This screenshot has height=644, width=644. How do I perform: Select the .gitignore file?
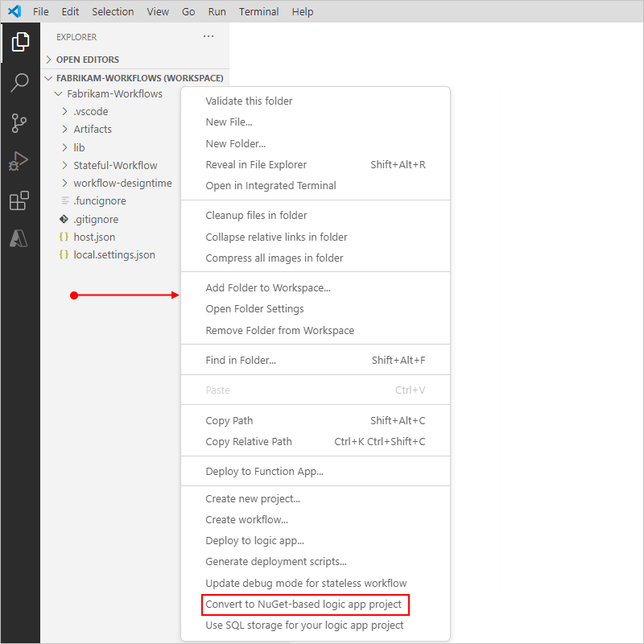(x=96, y=218)
